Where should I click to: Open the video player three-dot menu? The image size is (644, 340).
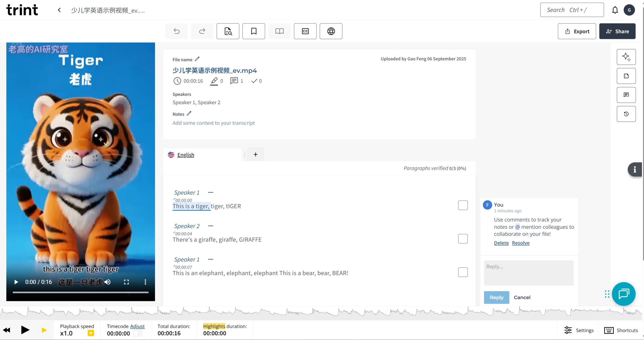(x=145, y=282)
